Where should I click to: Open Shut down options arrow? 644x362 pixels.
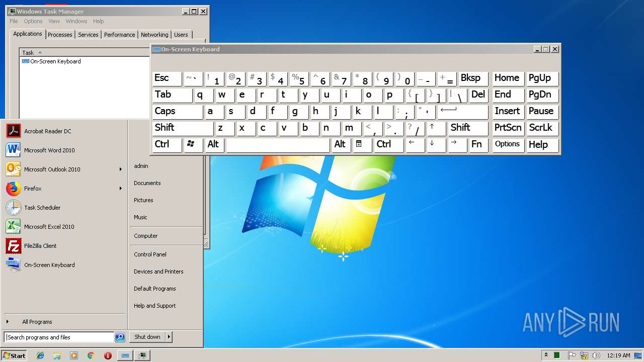pos(169,337)
